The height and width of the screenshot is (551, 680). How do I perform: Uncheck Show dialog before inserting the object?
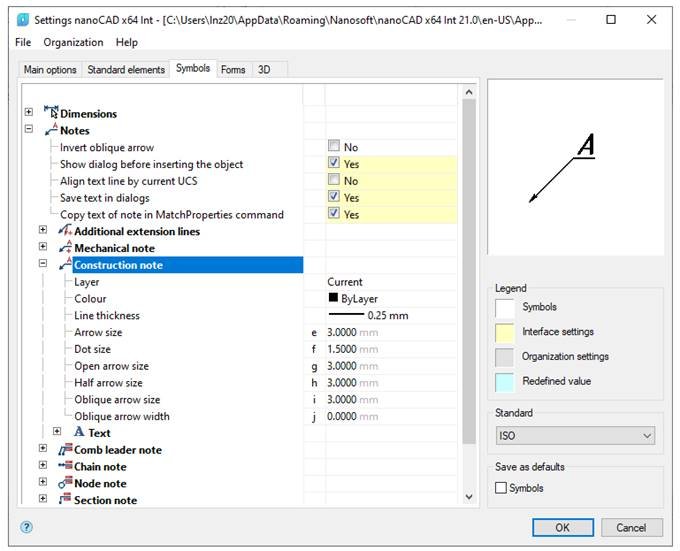click(x=333, y=163)
